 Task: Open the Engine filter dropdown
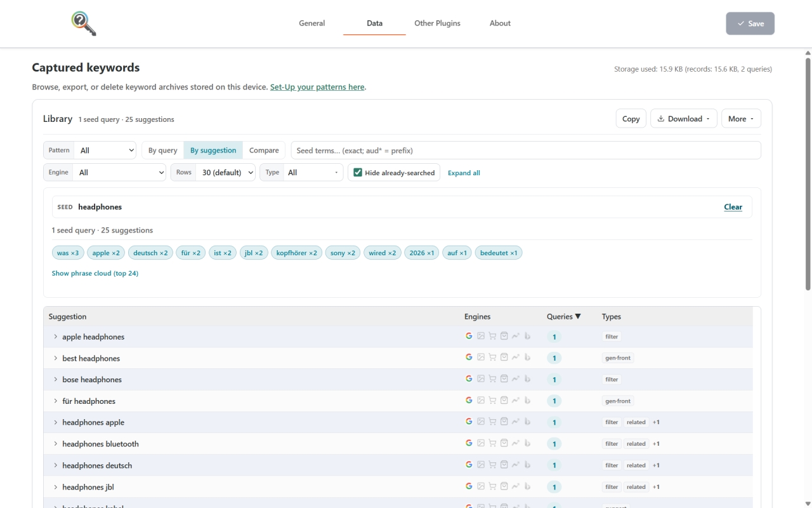pos(119,172)
